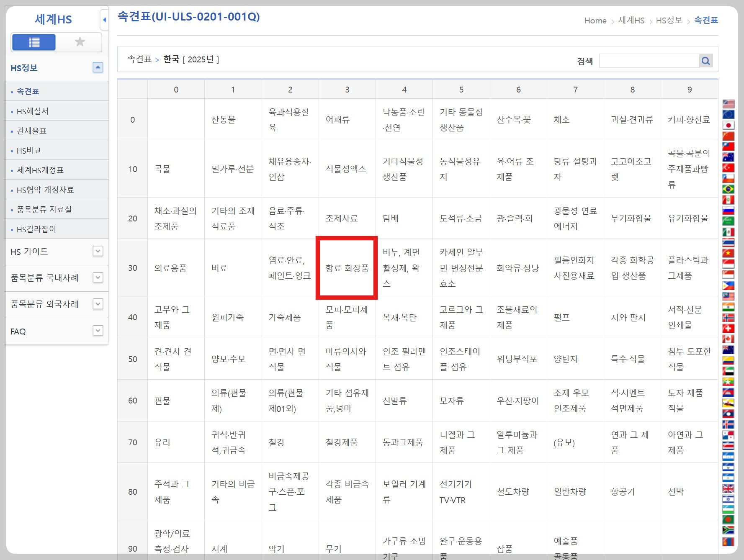Select the United States flag icon

729,103
